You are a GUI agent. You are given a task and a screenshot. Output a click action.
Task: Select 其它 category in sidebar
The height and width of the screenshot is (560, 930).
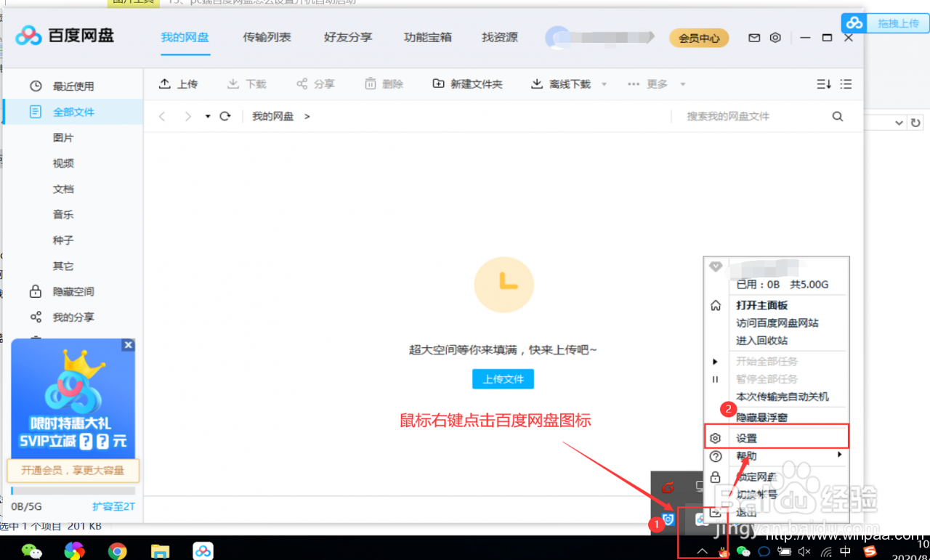coord(63,266)
